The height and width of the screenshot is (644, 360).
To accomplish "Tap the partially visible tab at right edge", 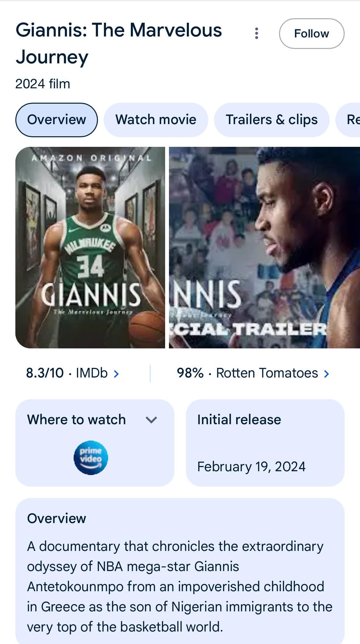I will (350, 120).
